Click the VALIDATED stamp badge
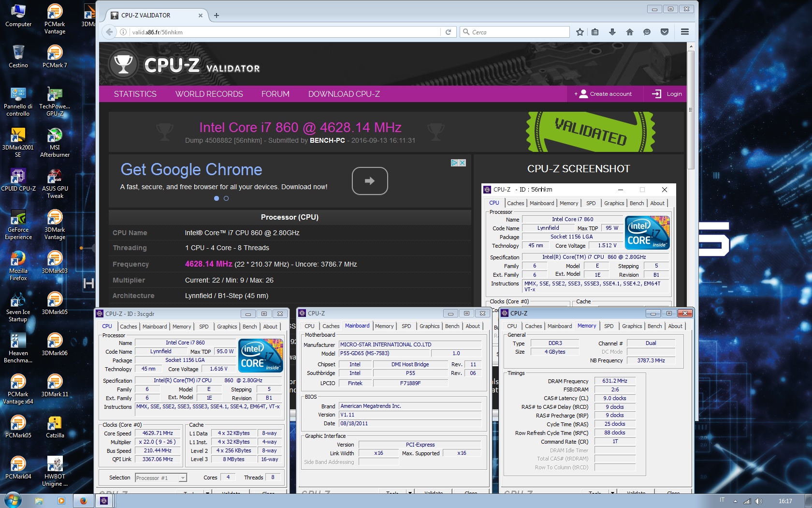This screenshot has height=508, width=812. coord(591,132)
